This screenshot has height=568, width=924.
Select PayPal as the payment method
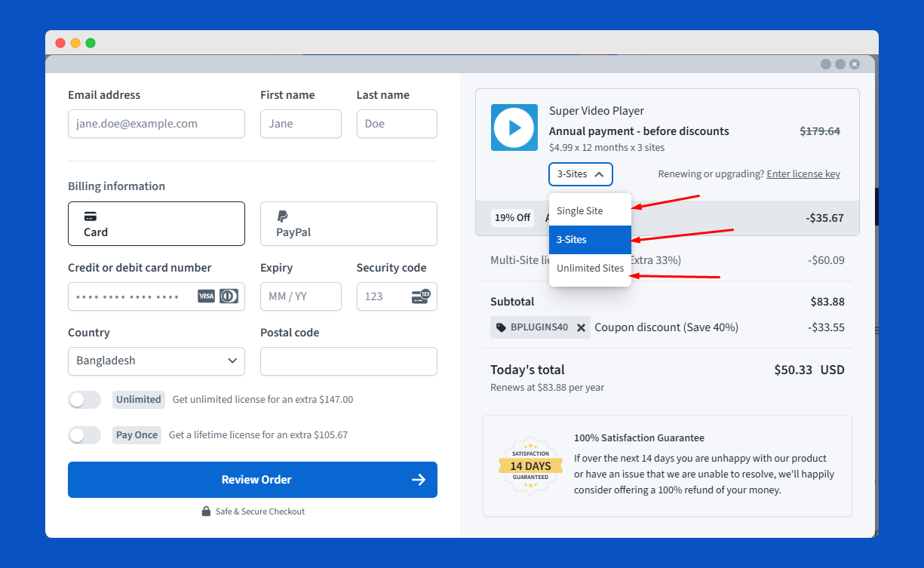point(348,223)
